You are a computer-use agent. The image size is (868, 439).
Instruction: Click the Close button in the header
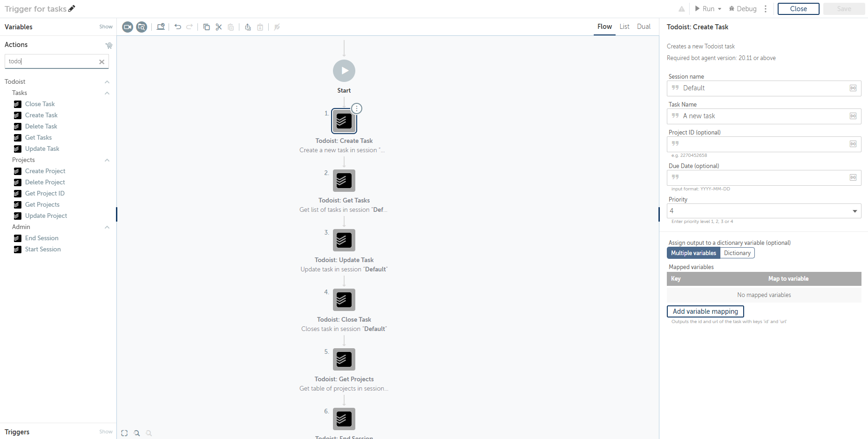[x=799, y=9]
